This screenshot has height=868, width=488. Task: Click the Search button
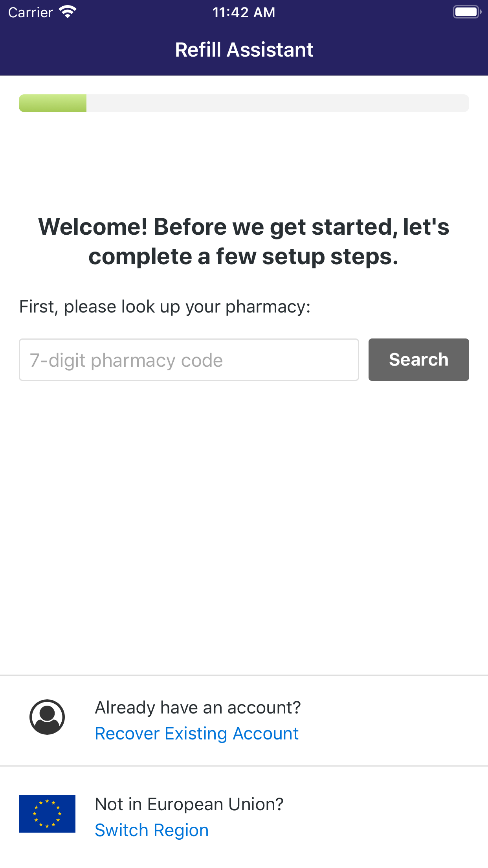point(418,359)
